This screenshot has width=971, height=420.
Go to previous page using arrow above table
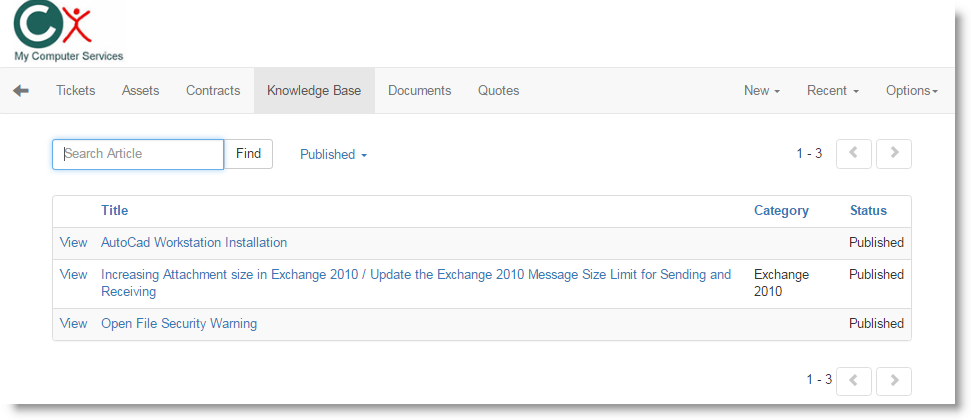click(853, 154)
